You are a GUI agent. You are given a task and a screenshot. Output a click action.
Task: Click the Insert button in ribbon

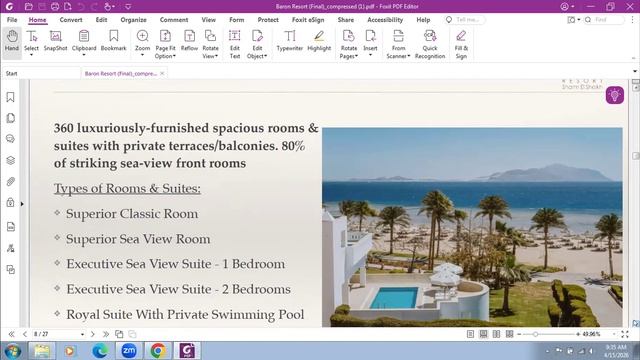(x=371, y=41)
